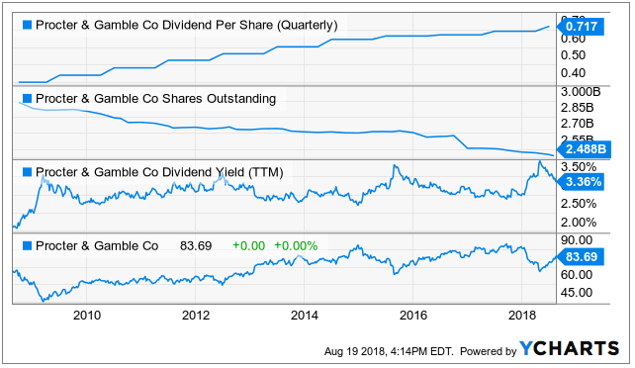
Task: Click the blue square beside Dividend Yield legend
Action: point(27,172)
